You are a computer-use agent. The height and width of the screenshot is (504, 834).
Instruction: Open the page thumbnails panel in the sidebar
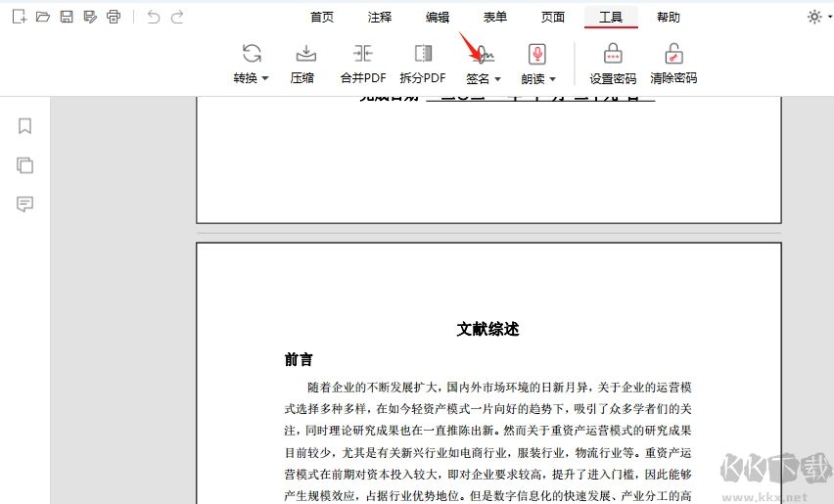tap(24, 165)
